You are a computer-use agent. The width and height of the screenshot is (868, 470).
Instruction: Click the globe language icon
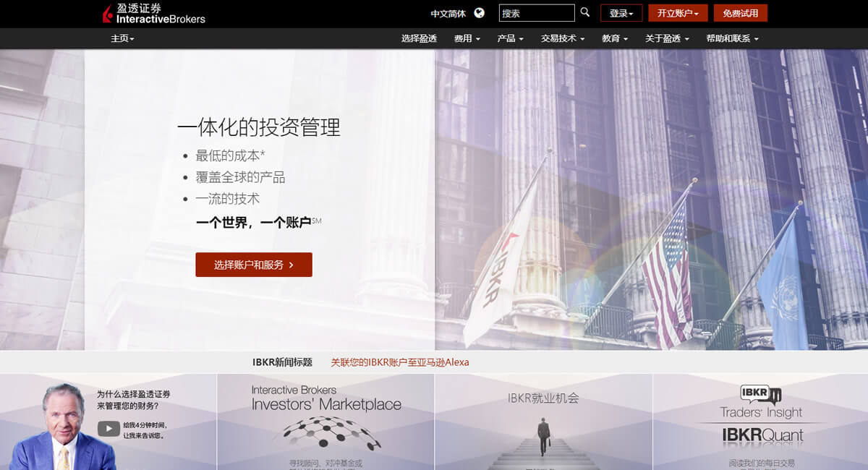coord(479,13)
